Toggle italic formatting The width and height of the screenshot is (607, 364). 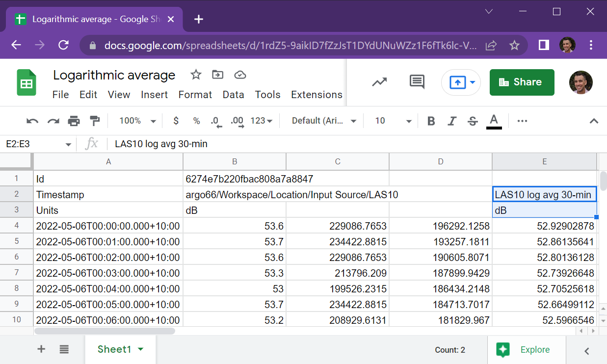coord(452,121)
